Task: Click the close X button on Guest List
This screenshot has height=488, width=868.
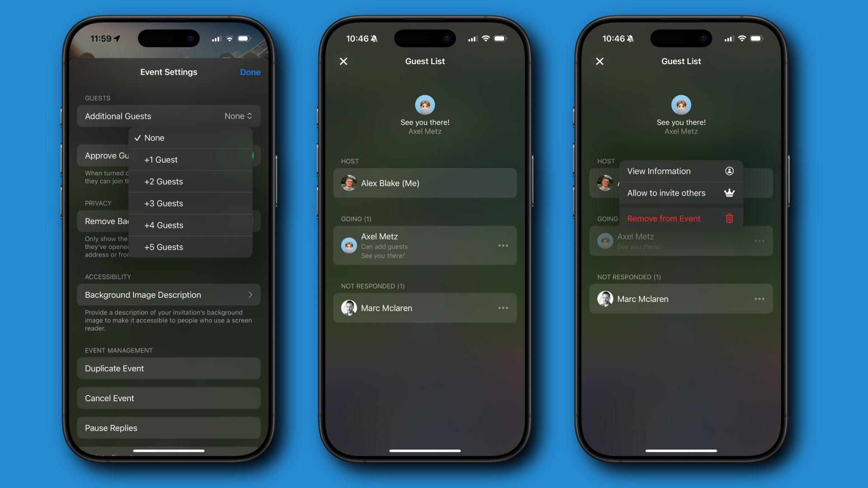Action: pos(344,61)
